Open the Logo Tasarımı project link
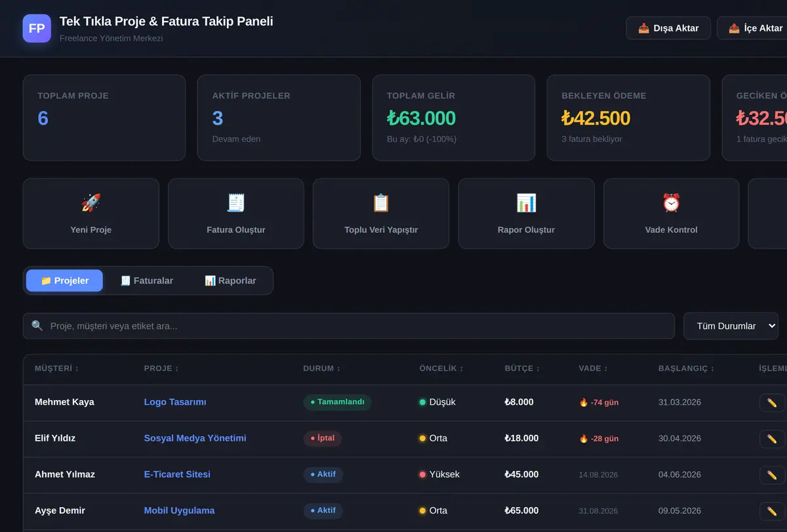 [x=175, y=402]
